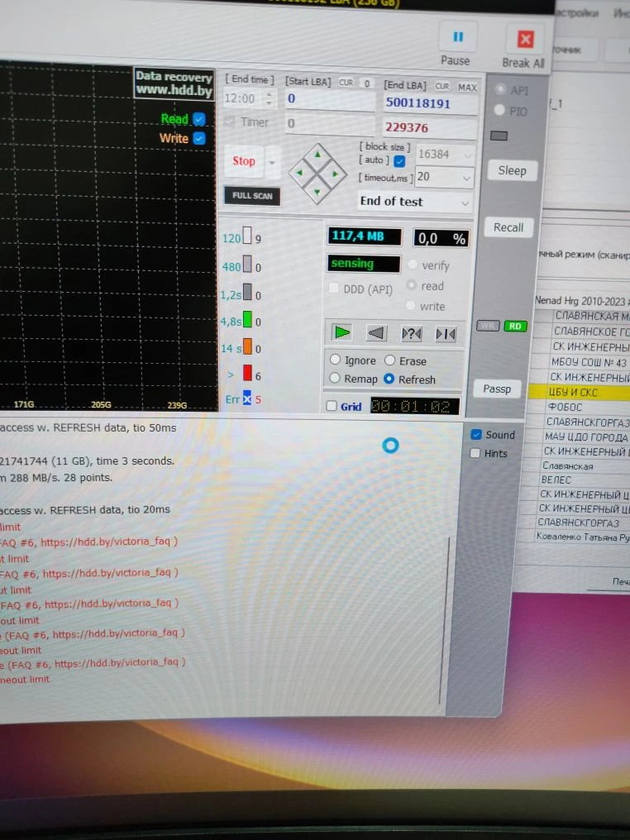
Task: Open the End of test dropdown
Action: [415, 202]
